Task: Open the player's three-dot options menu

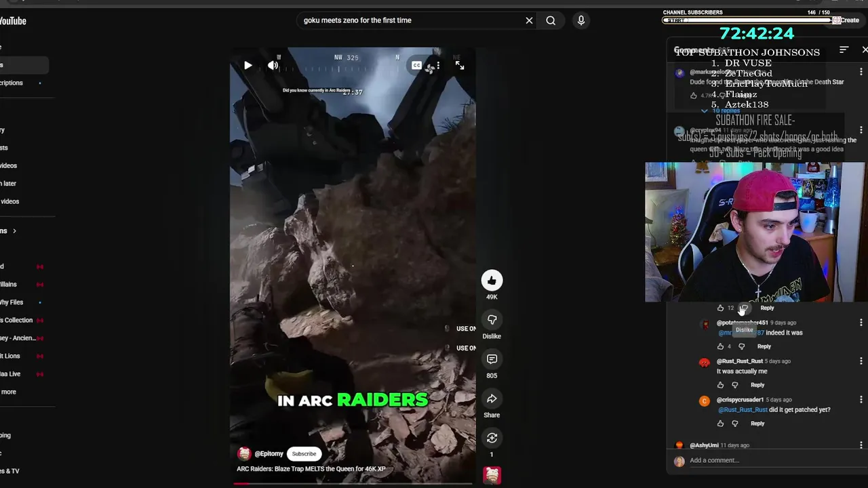Action: [438, 66]
